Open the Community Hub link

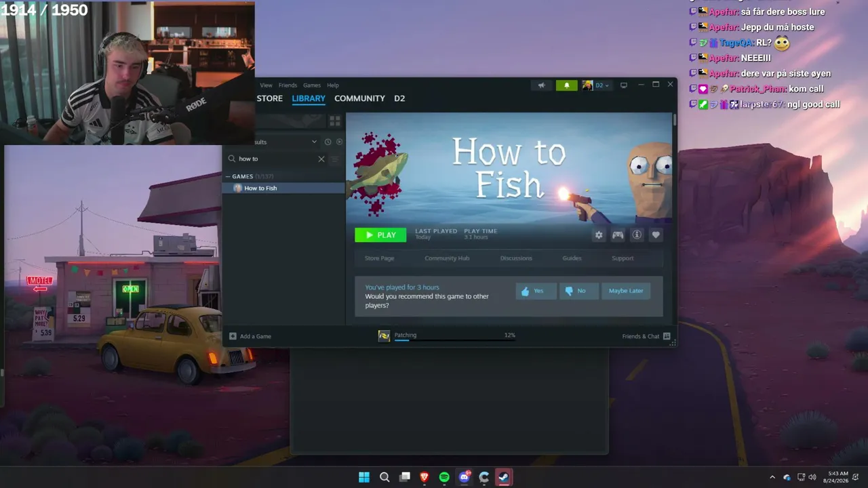click(447, 258)
